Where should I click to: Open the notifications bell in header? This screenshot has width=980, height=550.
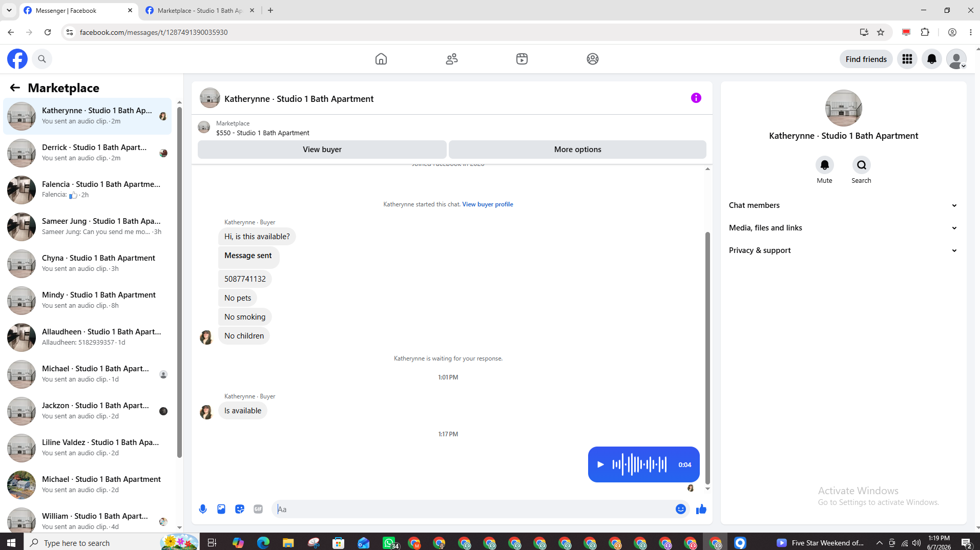pos(932,59)
